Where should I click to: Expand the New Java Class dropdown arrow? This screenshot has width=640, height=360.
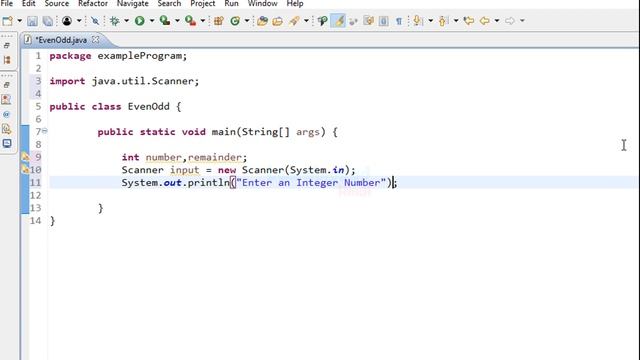pos(247,21)
